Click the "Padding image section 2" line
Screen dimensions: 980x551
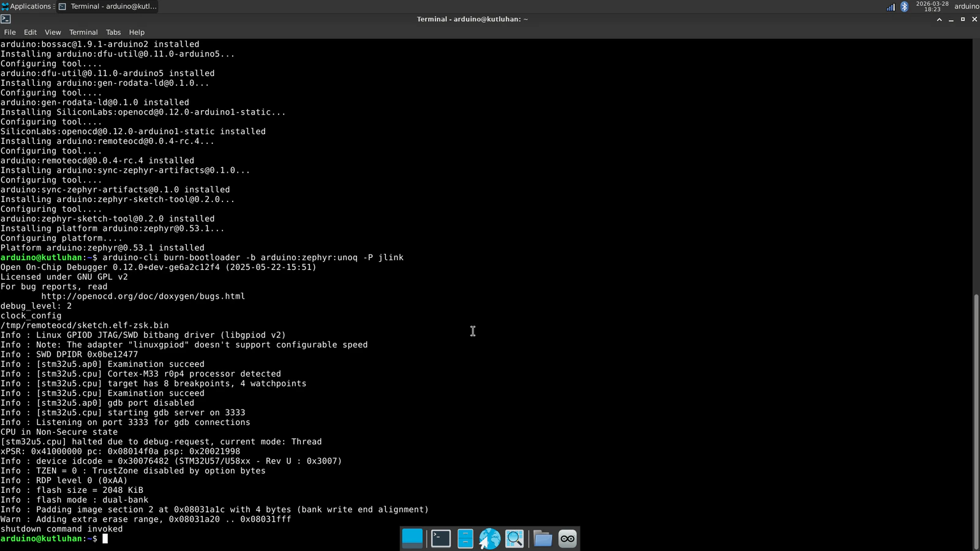tap(214, 509)
